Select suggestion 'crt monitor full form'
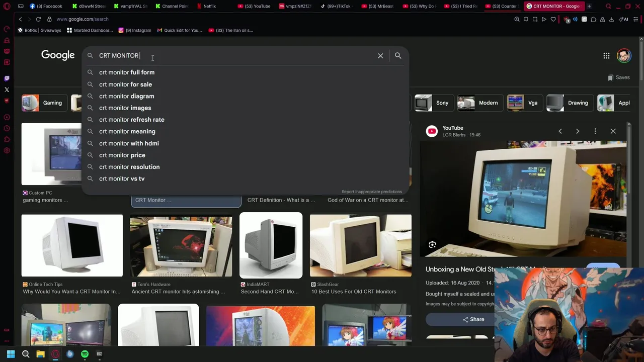The image size is (644, 362). coord(246,72)
